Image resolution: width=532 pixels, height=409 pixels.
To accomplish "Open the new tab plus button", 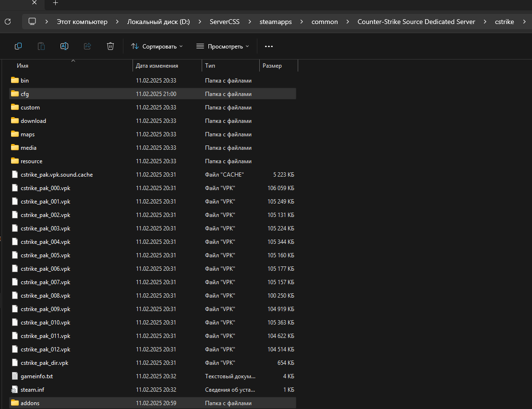I will coord(55,3).
